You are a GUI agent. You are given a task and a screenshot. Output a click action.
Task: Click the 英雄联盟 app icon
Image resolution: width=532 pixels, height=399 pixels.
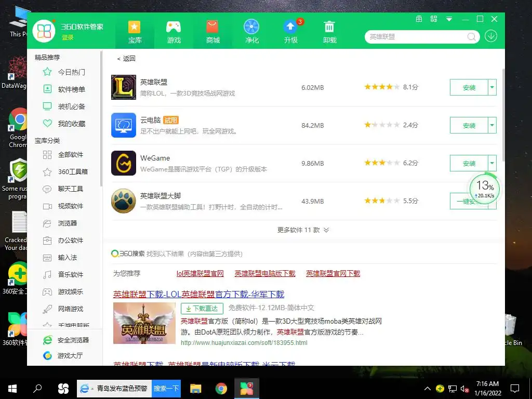pyautogui.click(x=124, y=87)
